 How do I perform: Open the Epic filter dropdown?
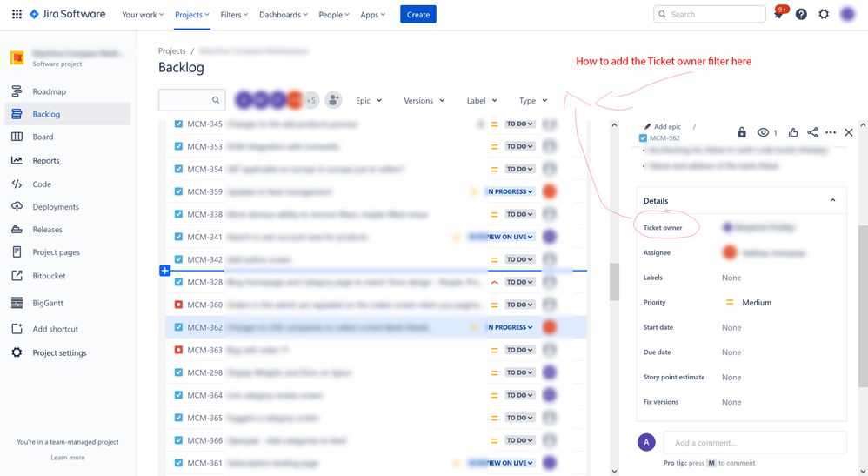click(x=369, y=101)
